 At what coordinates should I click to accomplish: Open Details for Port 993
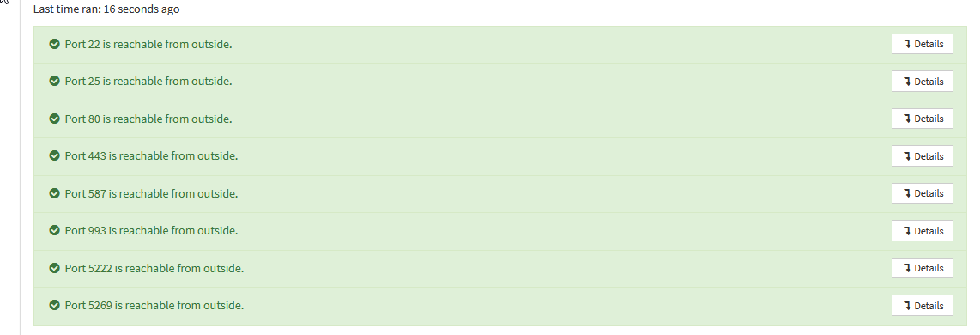click(922, 230)
